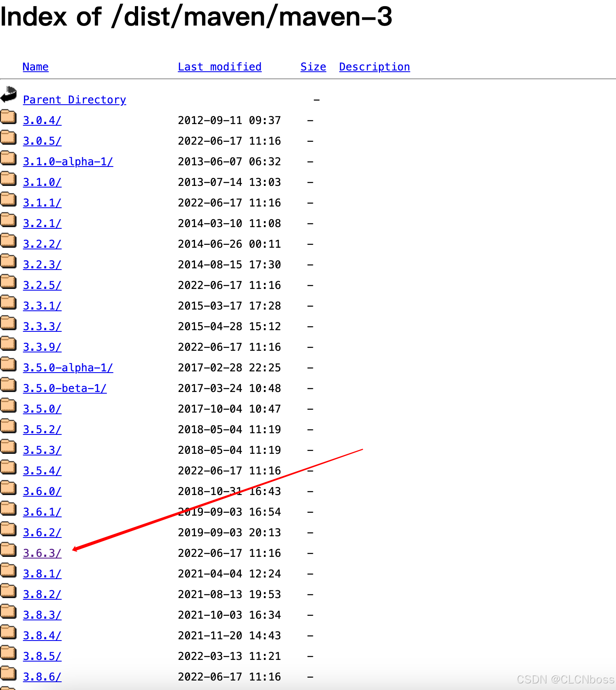Viewport: 616px width, 690px height.
Task: Go to the Parent Directory link
Action: 75,100
